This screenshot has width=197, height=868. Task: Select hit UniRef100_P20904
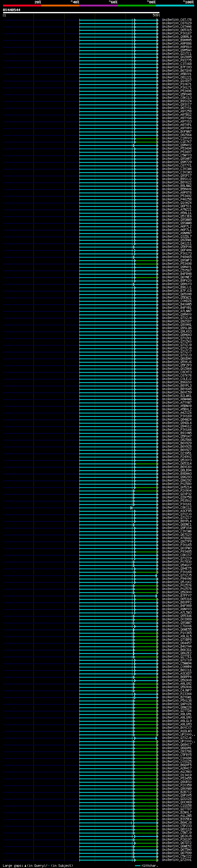177,491
